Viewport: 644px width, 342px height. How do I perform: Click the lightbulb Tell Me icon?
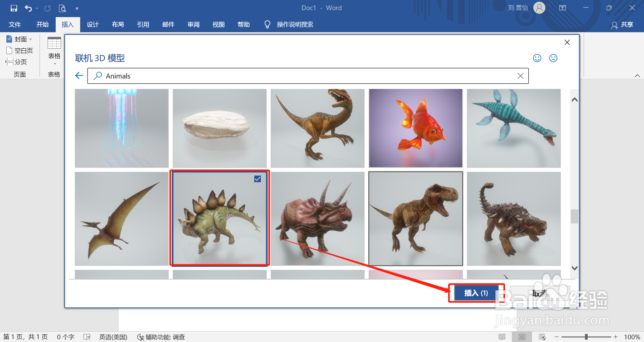267,25
